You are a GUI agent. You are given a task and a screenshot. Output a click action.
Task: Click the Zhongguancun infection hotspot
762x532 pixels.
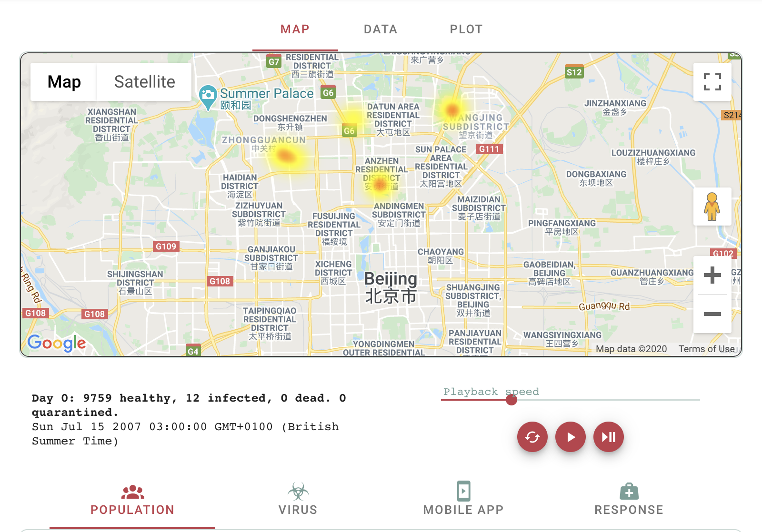coord(286,156)
